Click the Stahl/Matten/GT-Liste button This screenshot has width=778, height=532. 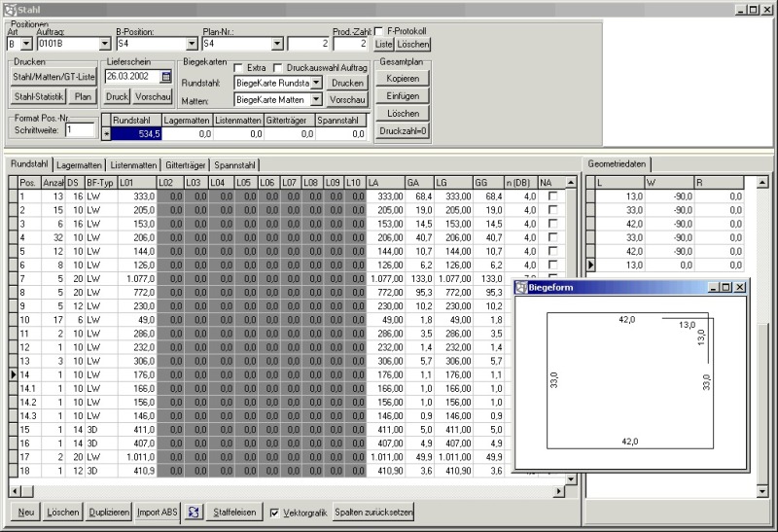coord(53,77)
